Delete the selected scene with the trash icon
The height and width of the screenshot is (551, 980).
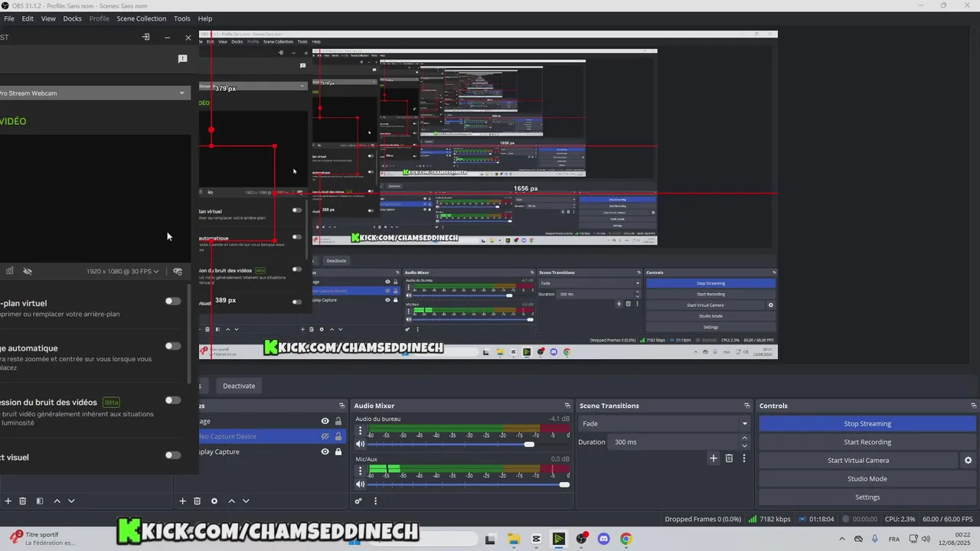[x=23, y=501]
